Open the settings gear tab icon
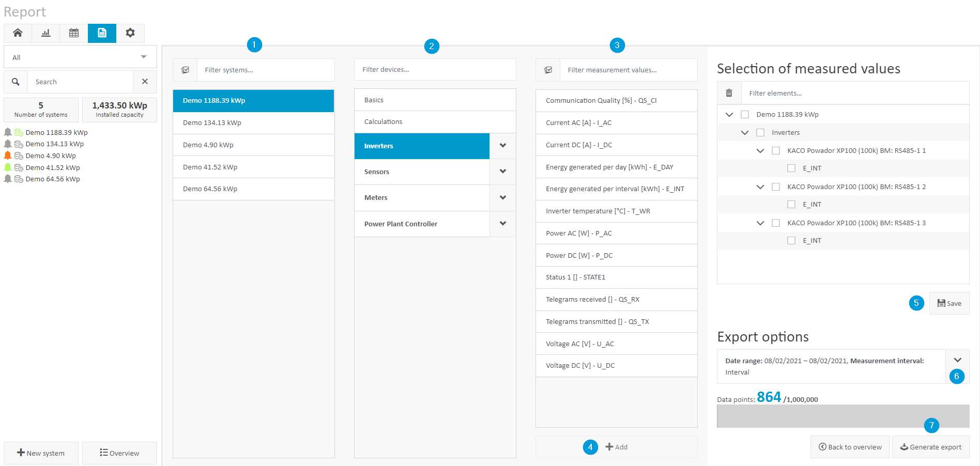 coord(130,33)
